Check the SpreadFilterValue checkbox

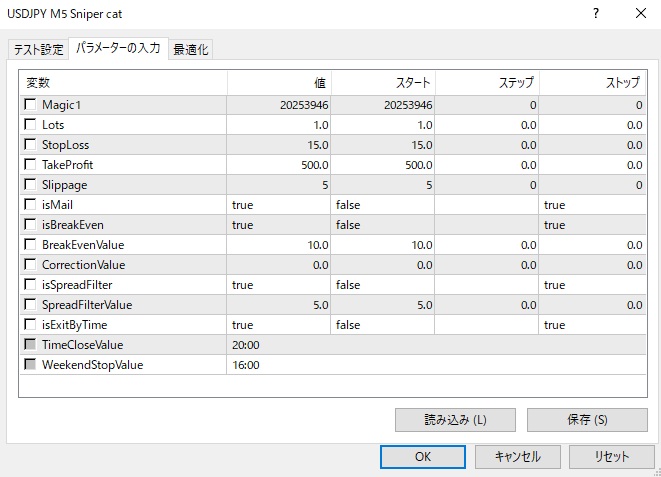pos(30,305)
